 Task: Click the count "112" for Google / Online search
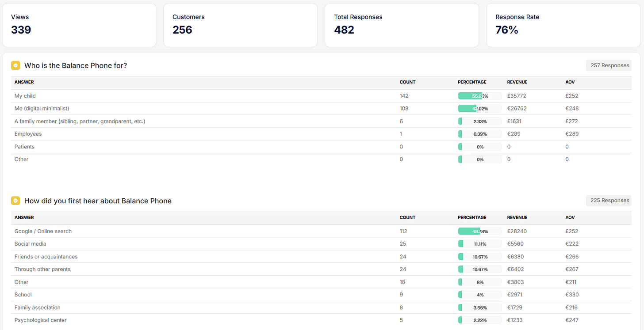click(403, 231)
